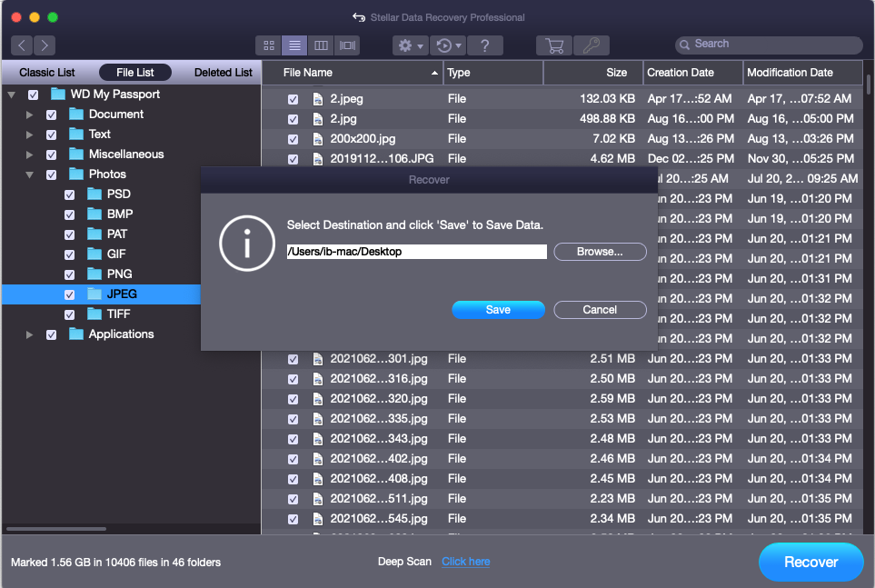Open the gear settings dropdown
This screenshot has height=588, width=875.
click(410, 45)
